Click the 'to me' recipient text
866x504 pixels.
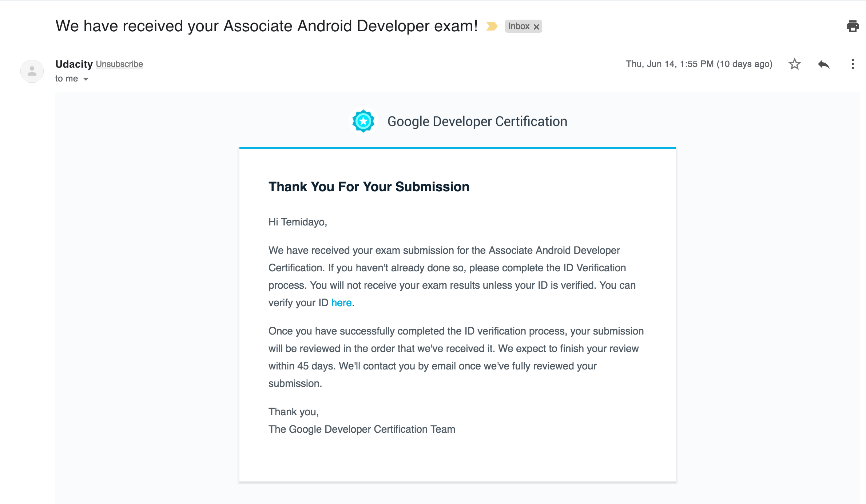click(67, 79)
